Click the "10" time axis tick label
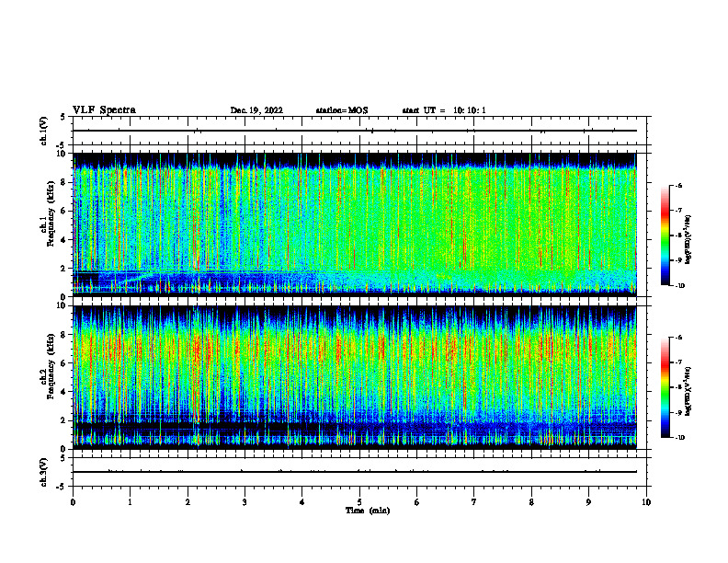This screenshot has height=563, width=728. tap(646, 502)
